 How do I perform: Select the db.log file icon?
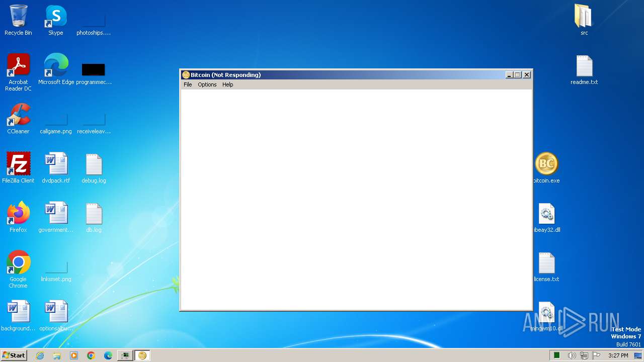coord(94,217)
